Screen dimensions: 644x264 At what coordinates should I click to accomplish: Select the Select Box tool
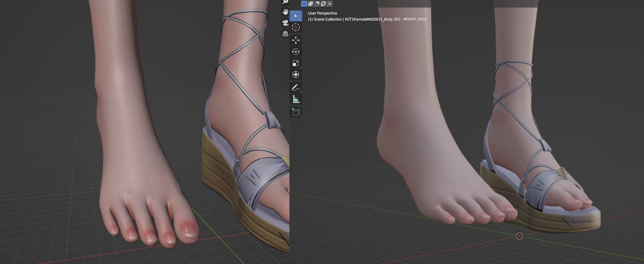click(x=296, y=16)
